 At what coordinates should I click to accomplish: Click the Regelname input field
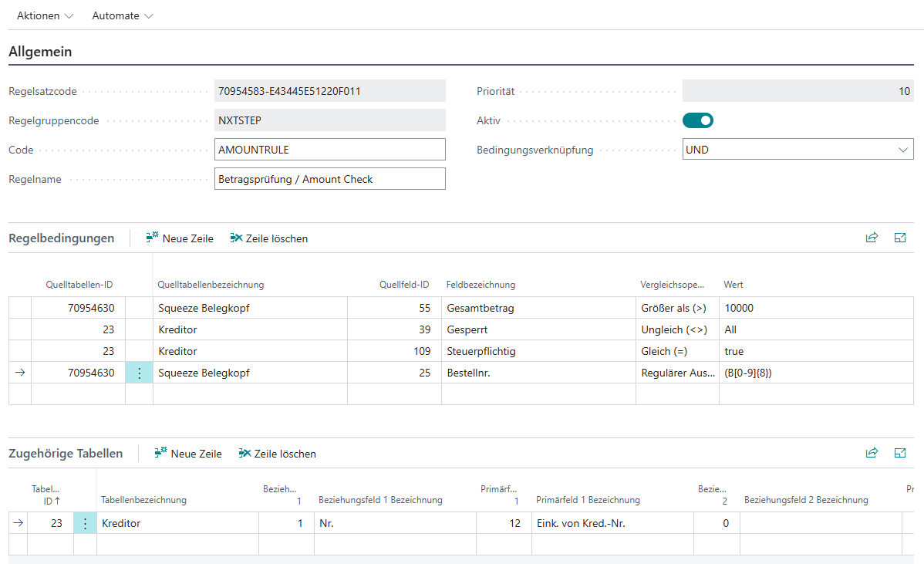pos(329,179)
